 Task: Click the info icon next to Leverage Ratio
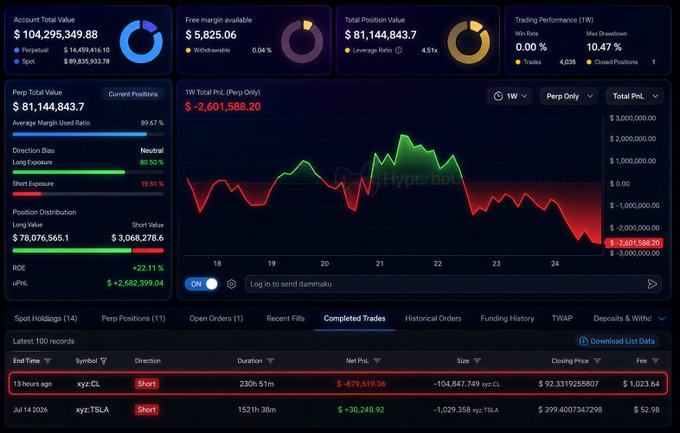coord(399,50)
